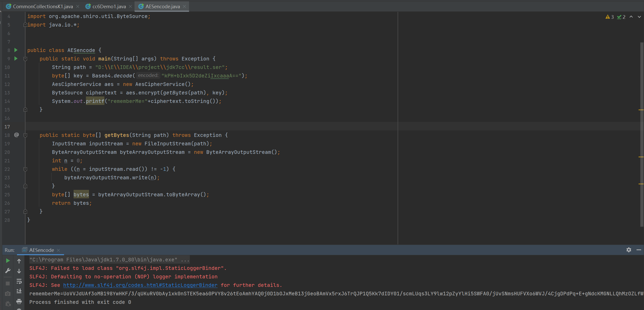This screenshot has height=310, width=644.
Task: Fold getBytes from closing brace line 27
Action: click(x=25, y=211)
